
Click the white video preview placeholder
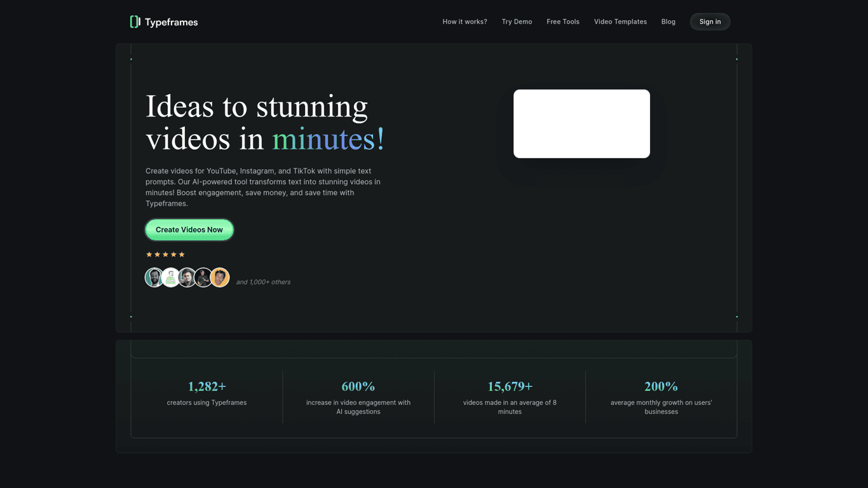581,124
